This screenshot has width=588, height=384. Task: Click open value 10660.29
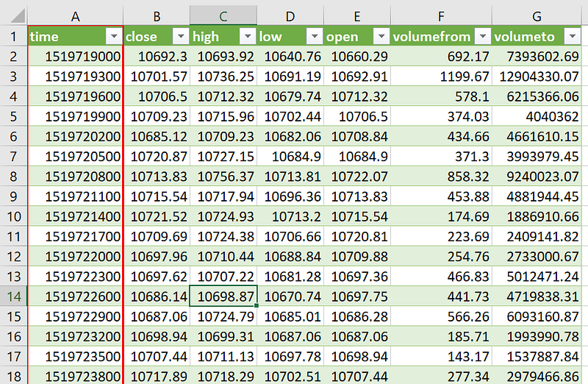359,57
